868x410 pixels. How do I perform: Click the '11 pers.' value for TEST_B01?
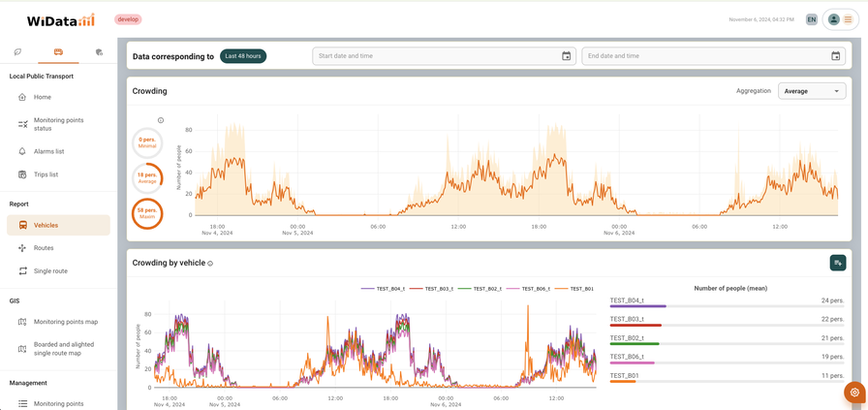click(833, 376)
